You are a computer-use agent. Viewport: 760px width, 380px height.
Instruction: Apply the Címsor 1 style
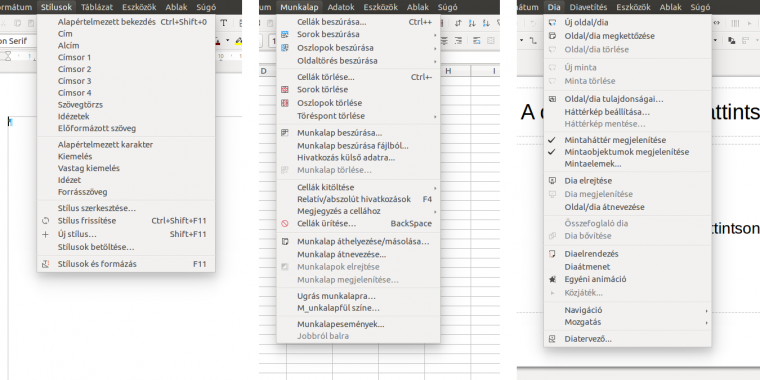pyautogui.click(x=126, y=57)
